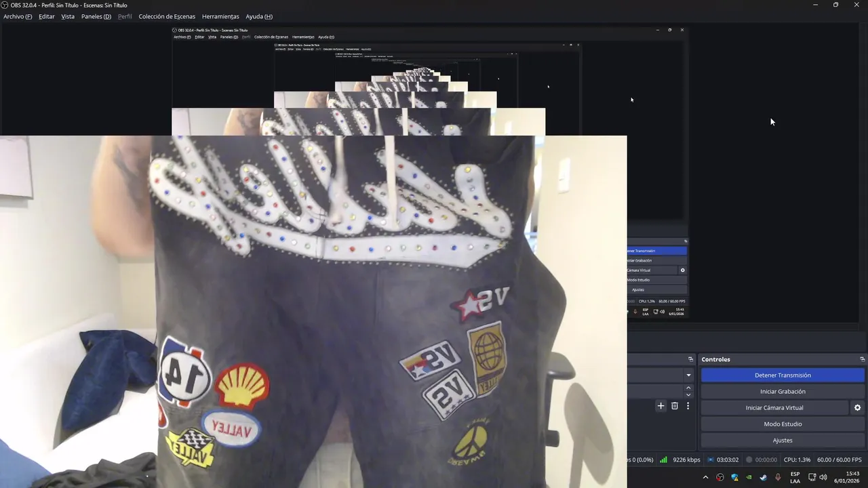Viewport: 868px width, 488px height.
Task: Show hidden tray icons chevron
Action: pos(705,477)
